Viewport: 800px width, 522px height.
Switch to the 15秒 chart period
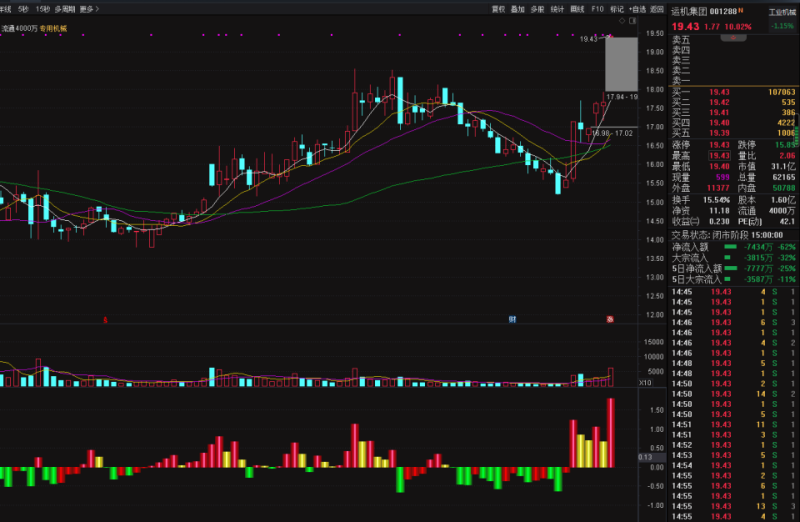[42, 9]
